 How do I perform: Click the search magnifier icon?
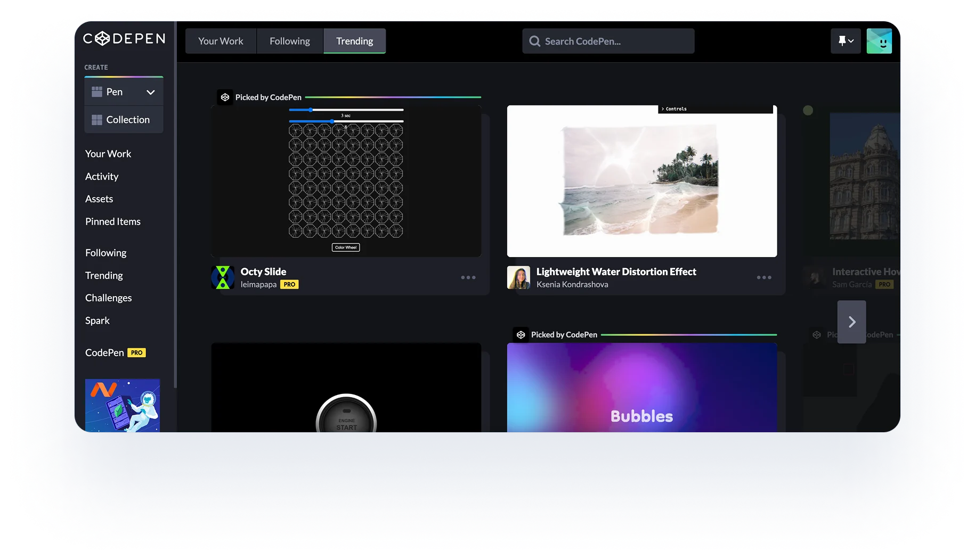(534, 41)
